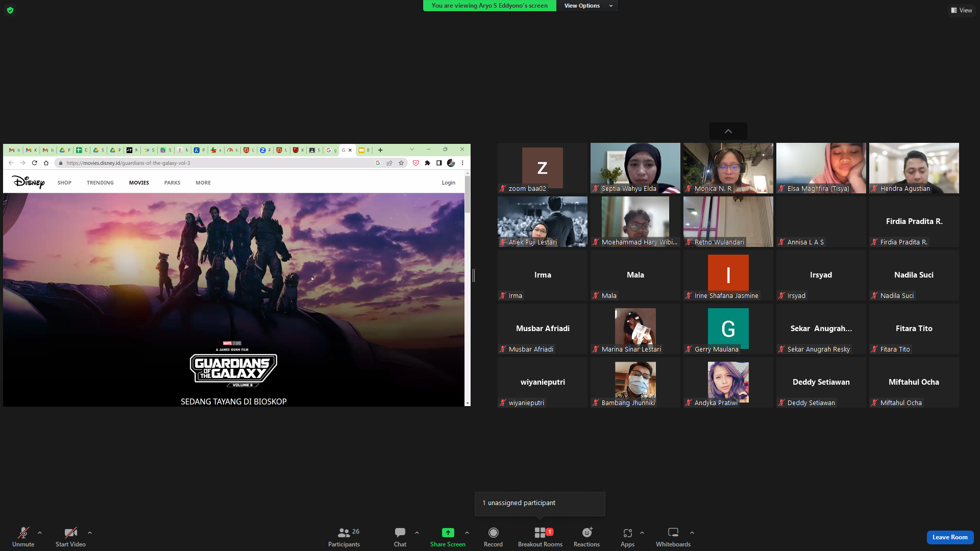
Task: Click the browser back arrow
Action: point(11,163)
